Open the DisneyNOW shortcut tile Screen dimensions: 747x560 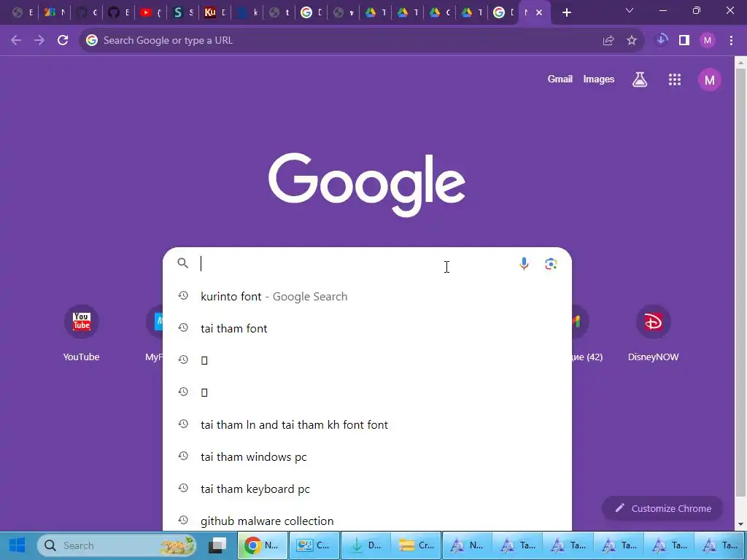tap(653, 333)
